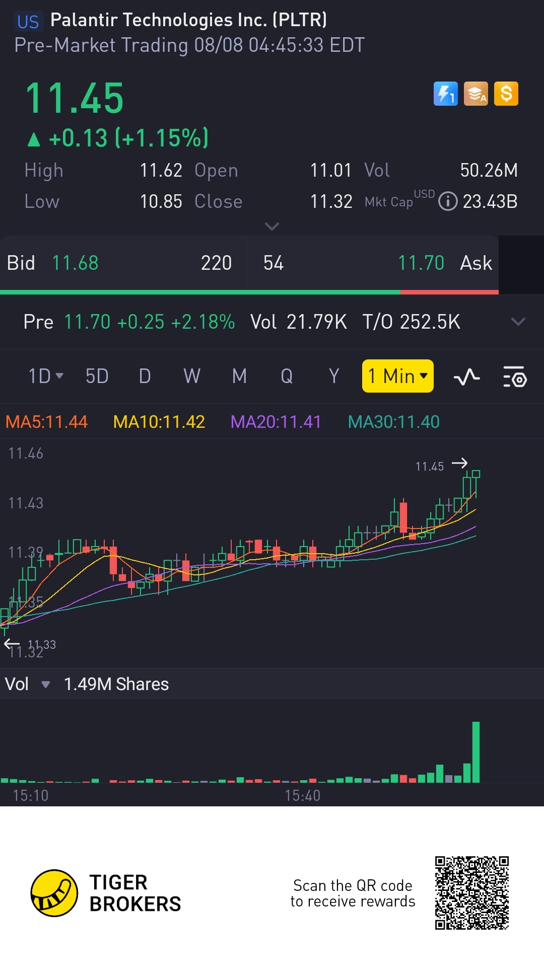The width and height of the screenshot is (544, 980).
Task: Tap the tallest green volume bar
Action: 476,752
